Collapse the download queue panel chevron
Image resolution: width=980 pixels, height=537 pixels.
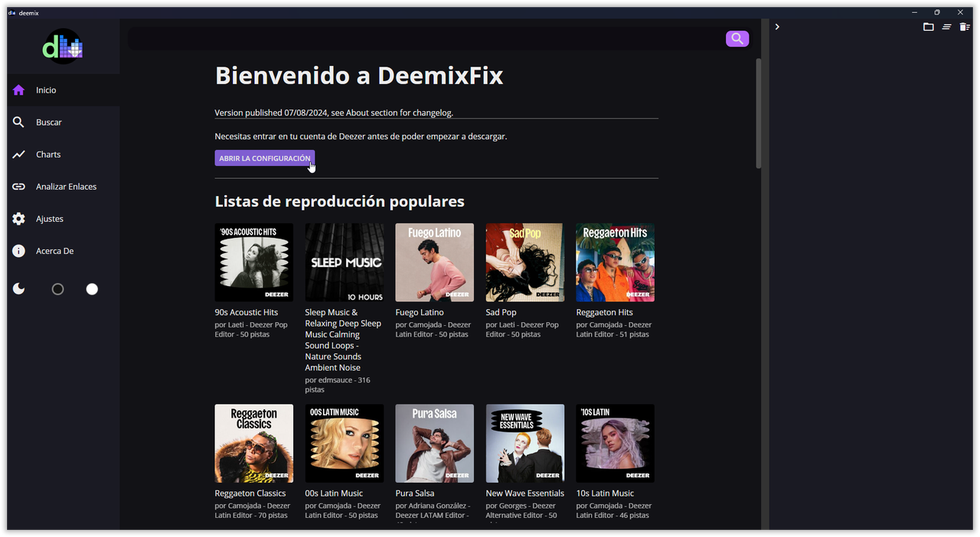click(x=777, y=27)
